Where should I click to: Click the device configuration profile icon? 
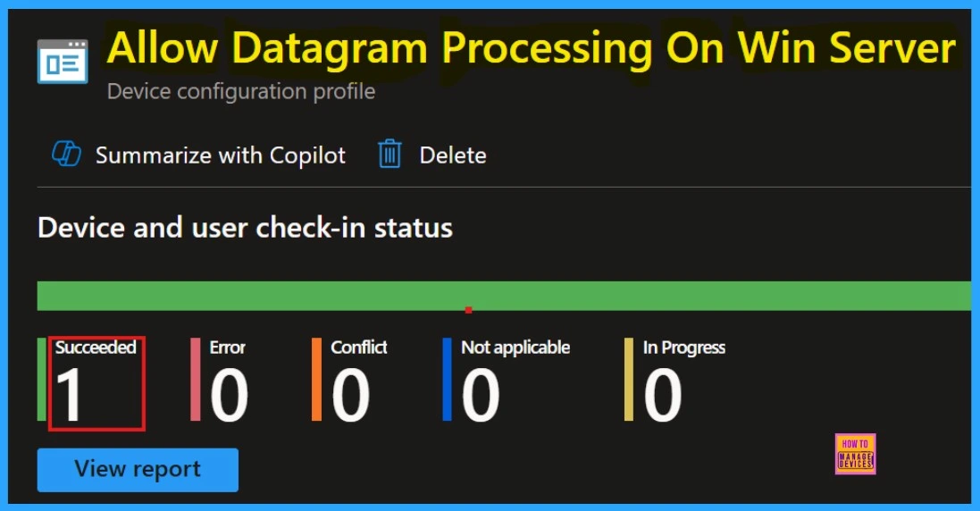tap(63, 61)
